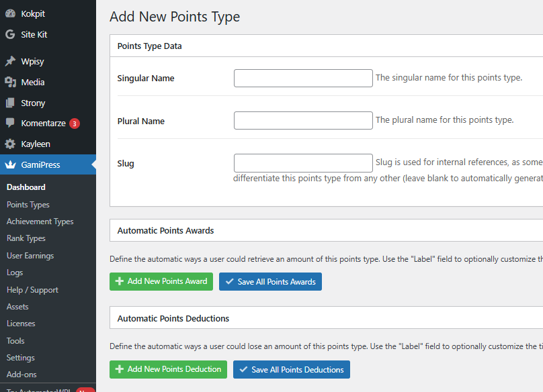Go to Rank Types submenu
This screenshot has height=392, width=543.
(26, 238)
